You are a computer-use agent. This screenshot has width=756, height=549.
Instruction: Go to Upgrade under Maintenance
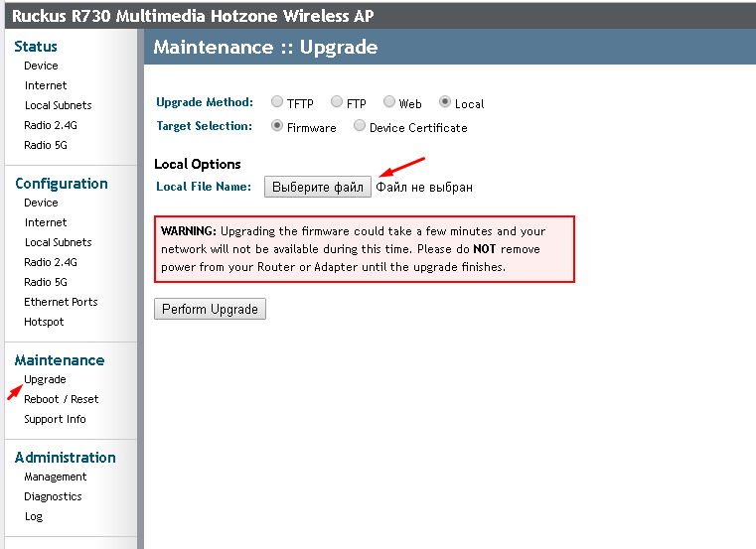coord(45,379)
